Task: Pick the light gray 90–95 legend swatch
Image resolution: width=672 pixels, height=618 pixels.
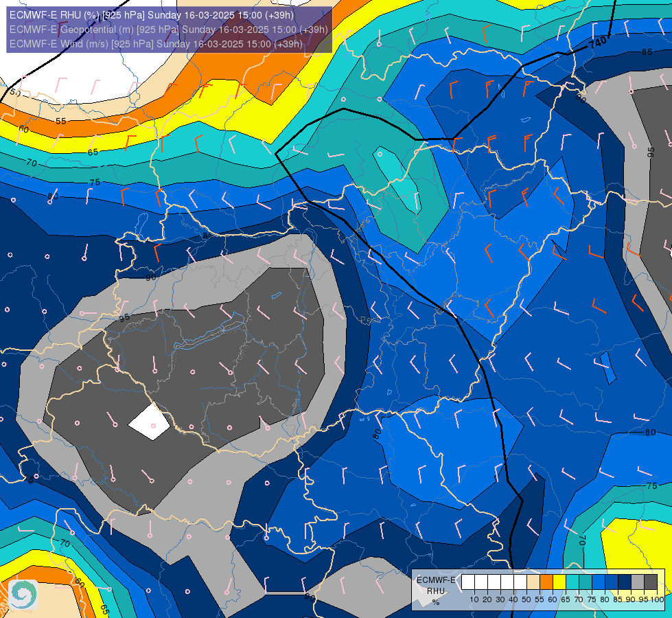Action: 638,582
